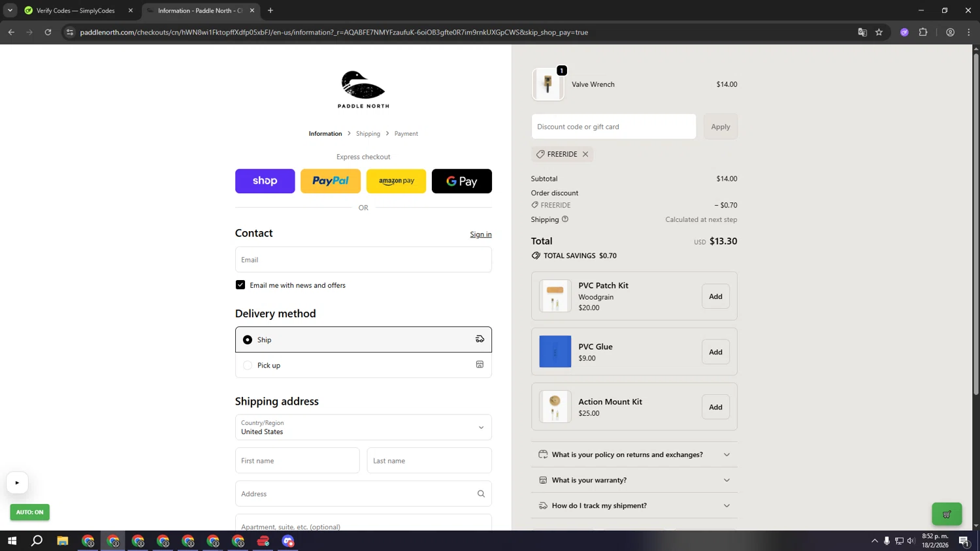Click the Sign in link
This screenshot has width=980, height=551.
pos(481,234)
